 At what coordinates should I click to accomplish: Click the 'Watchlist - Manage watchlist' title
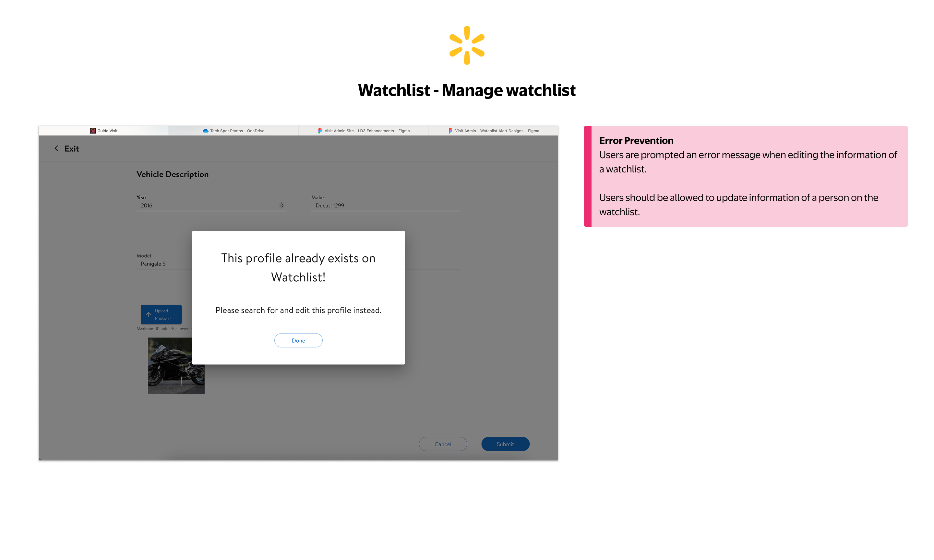[467, 90]
